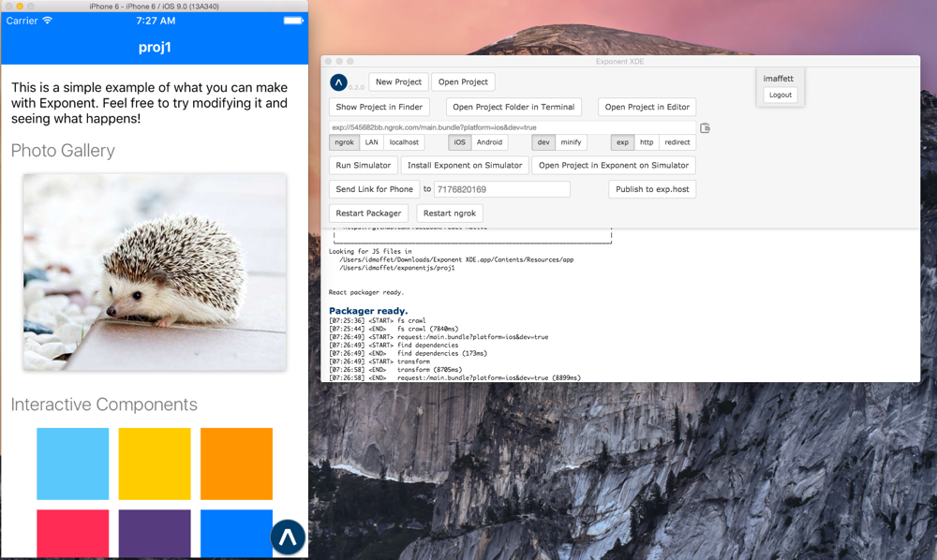Click the imaffett username label
Image resolution: width=937 pixels, height=560 pixels.
pos(778,79)
